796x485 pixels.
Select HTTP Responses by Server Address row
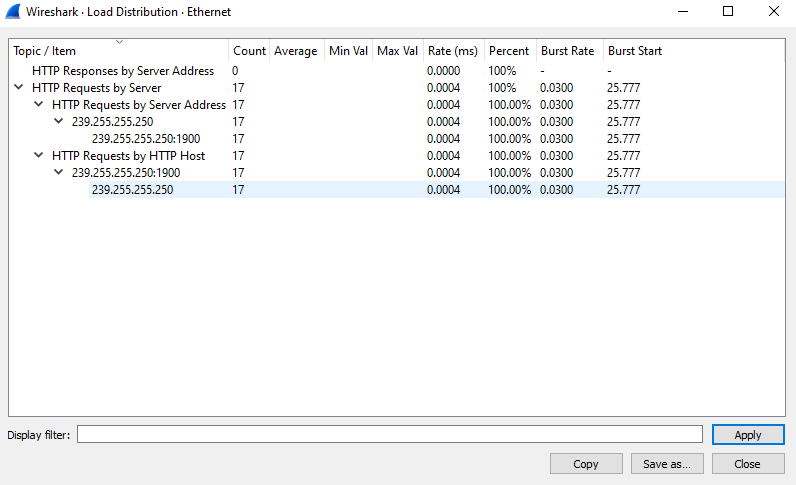pyautogui.click(x=396, y=71)
